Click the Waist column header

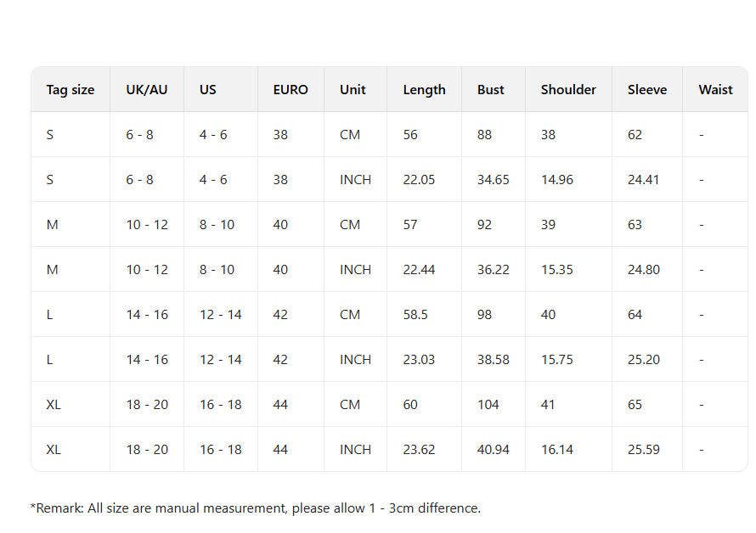pos(715,89)
